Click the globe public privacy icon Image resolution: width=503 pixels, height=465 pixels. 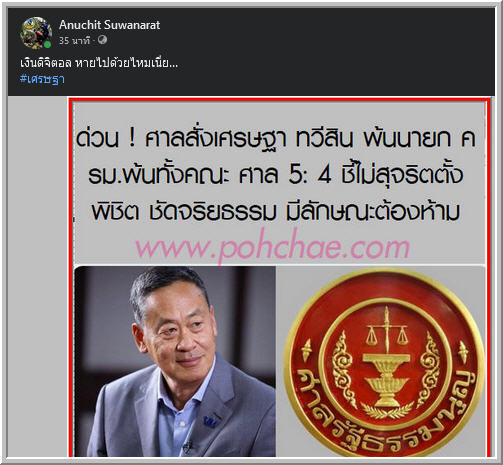102,40
